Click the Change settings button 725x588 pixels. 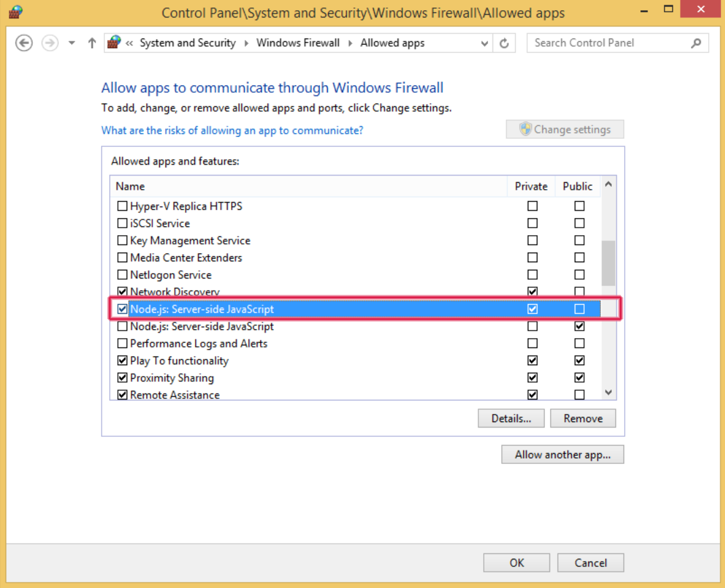point(564,129)
